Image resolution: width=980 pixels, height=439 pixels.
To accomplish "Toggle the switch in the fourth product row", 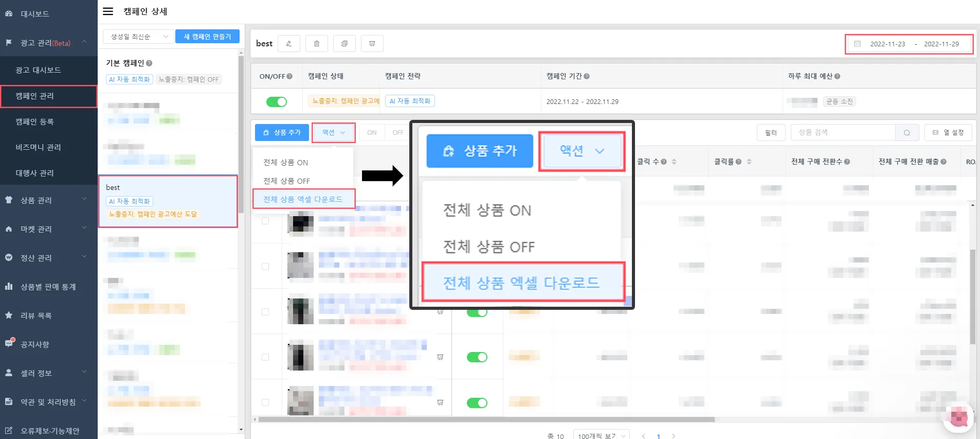I will [477, 357].
